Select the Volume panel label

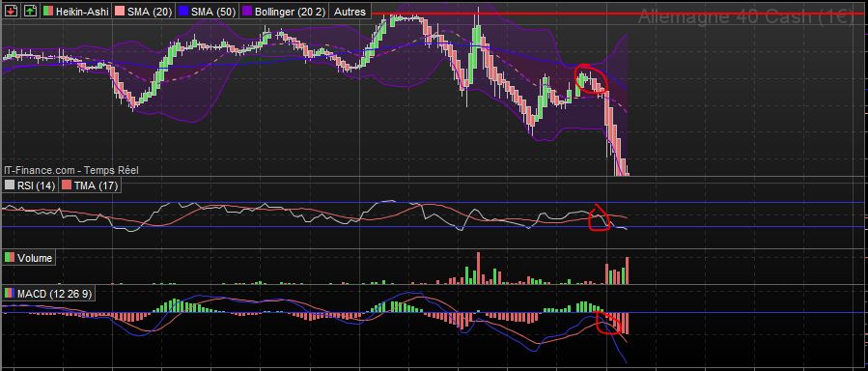point(35,258)
